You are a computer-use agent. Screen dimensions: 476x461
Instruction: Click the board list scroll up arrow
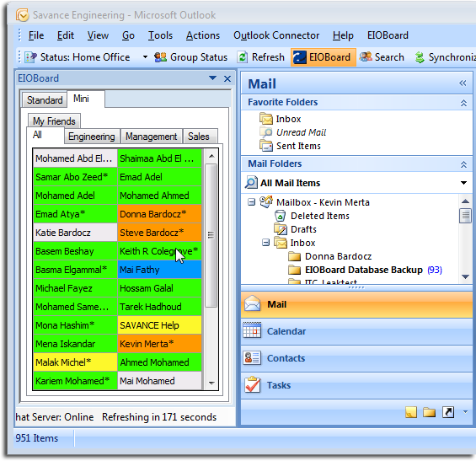(x=211, y=156)
